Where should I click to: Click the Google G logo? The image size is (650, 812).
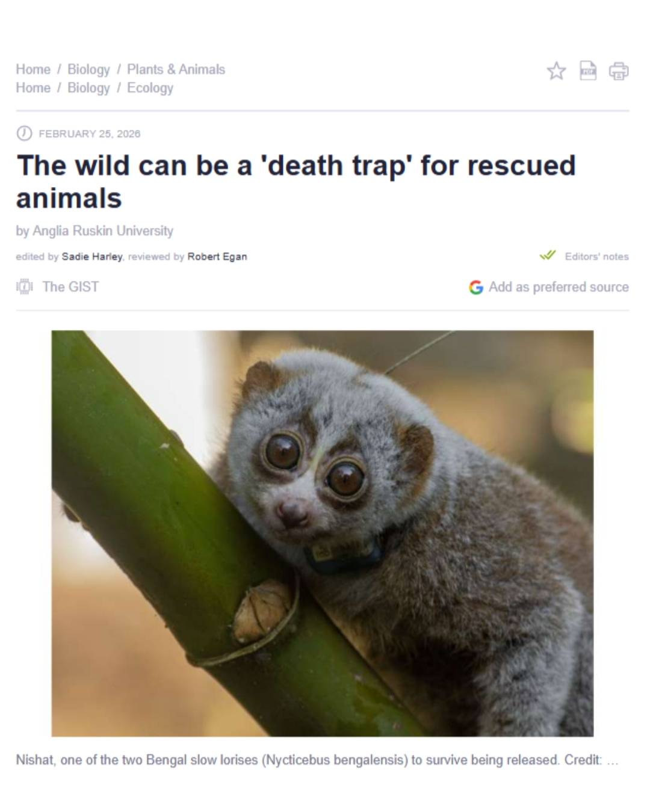(x=476, y=288)
